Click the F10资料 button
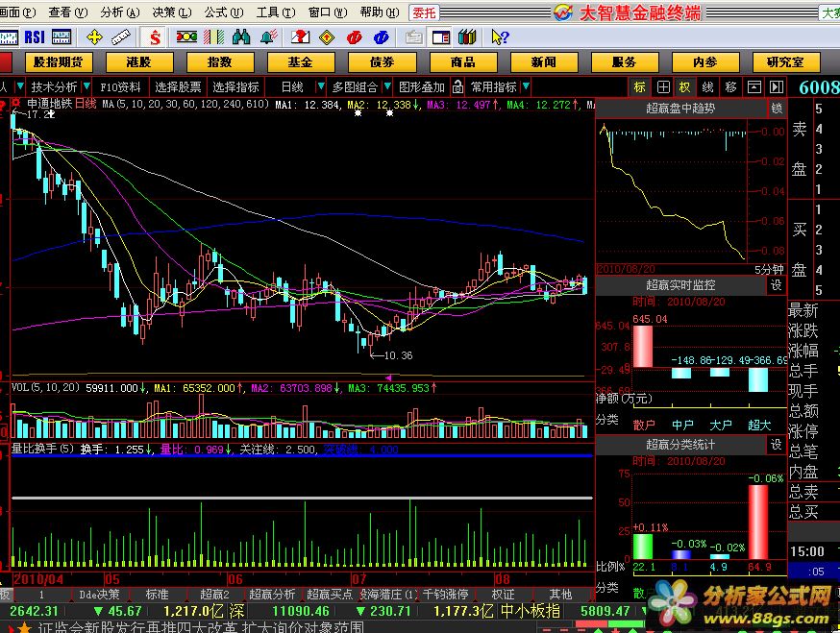 pyautogui.click(x=120, y=86)
